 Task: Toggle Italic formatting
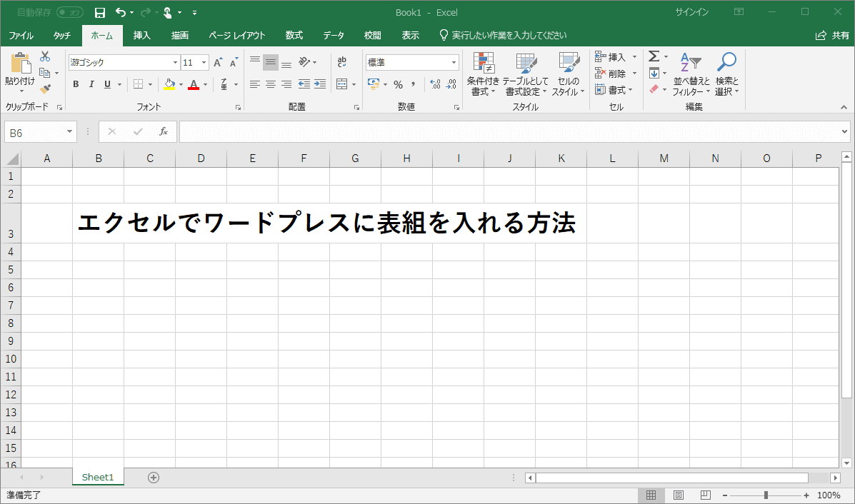coord(91,84)
